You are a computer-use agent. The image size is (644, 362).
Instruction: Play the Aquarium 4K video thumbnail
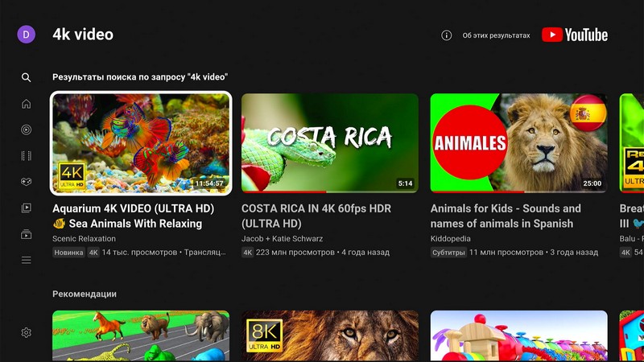coord(141,143)
